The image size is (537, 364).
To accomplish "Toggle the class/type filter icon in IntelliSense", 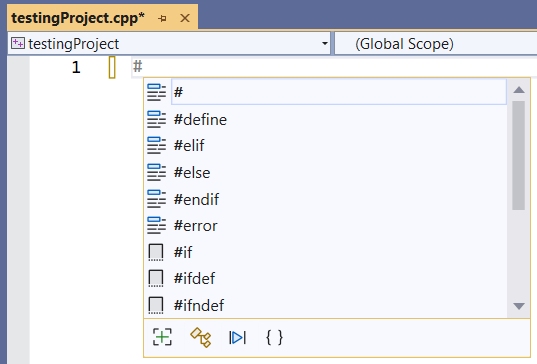I will click(x=201, y=337).
